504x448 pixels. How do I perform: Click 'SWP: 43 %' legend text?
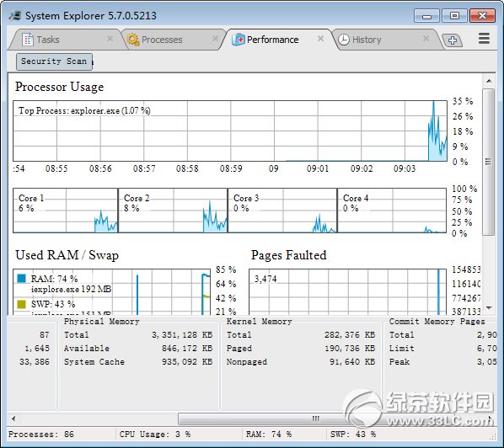(53, 304)
